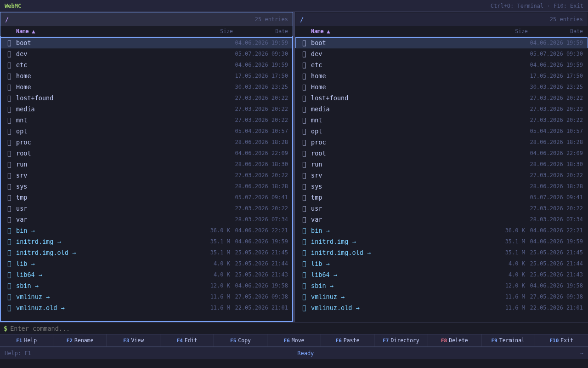Select initrd.img.old row in right panel
588x368 pixels.
441,253
